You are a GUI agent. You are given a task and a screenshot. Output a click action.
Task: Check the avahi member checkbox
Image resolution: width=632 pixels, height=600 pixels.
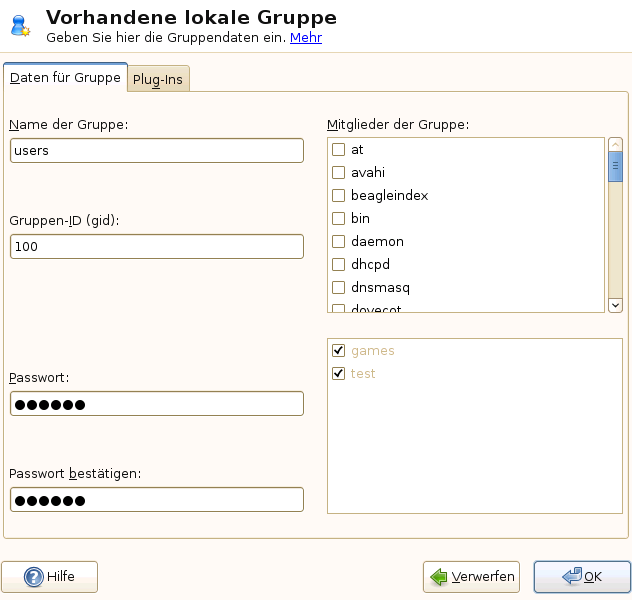click(339, 173)
